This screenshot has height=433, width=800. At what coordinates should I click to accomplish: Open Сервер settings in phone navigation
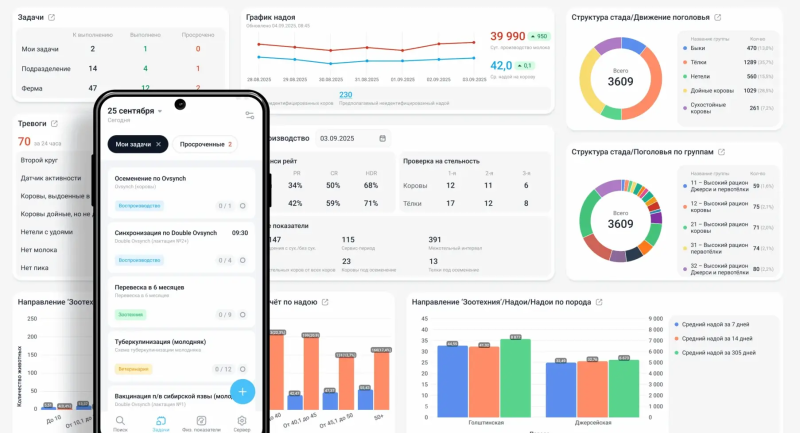coord(241,423)
